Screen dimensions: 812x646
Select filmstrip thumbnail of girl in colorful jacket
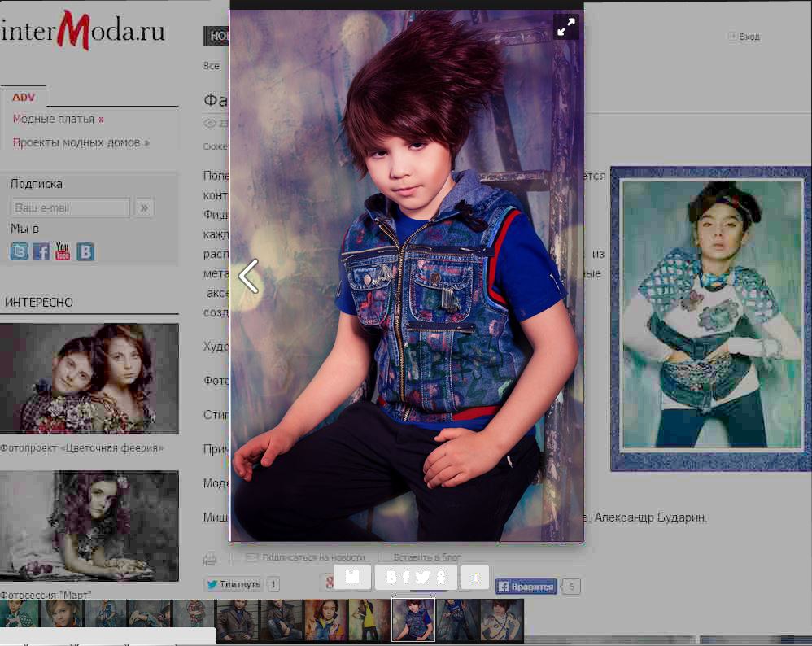(x=325, y=621)
